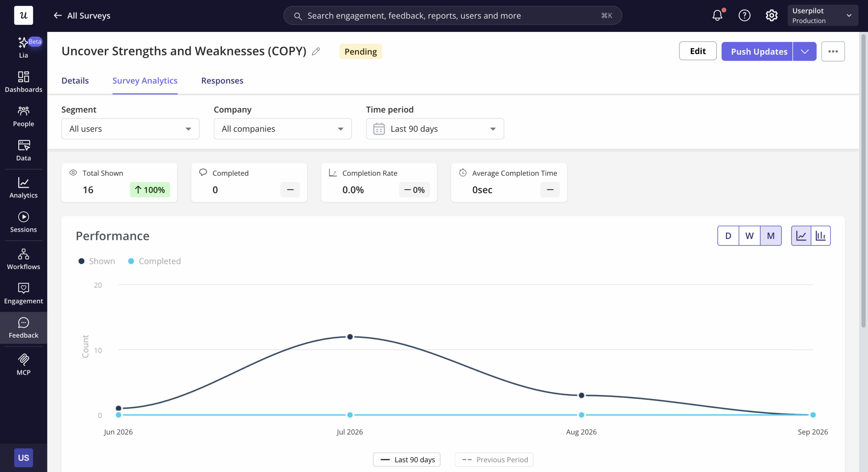Select the Feedback sidebar item

23,328
